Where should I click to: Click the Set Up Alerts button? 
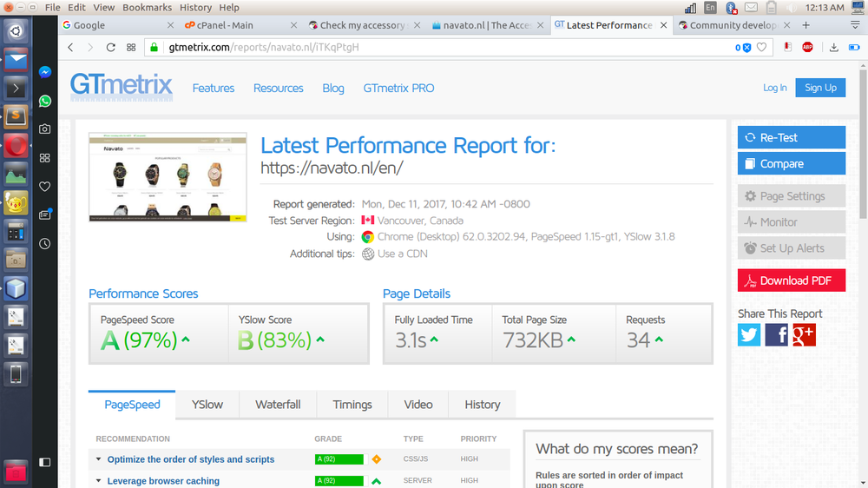click(x=791, y=248)
